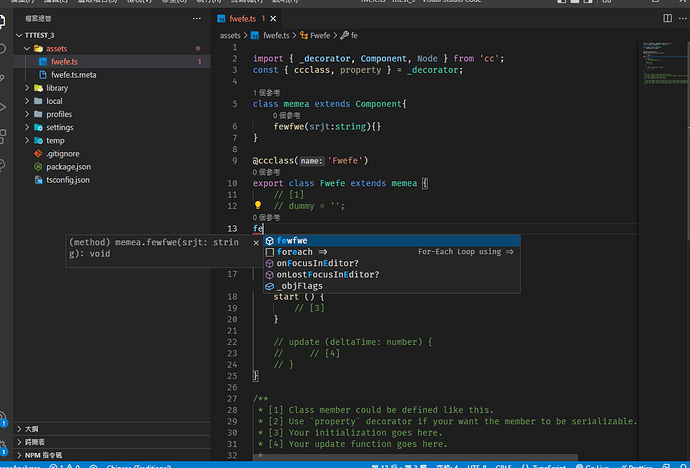Viewport: 690px width, 468px height.
Task: Choose the foreach snippet in the autocomplete list
Action: coord(295,252)
